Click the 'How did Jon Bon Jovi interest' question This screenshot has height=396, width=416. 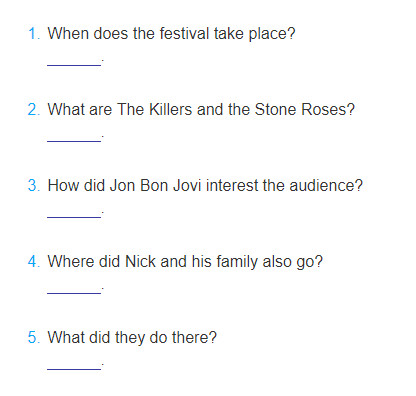[x=205, y=186]
